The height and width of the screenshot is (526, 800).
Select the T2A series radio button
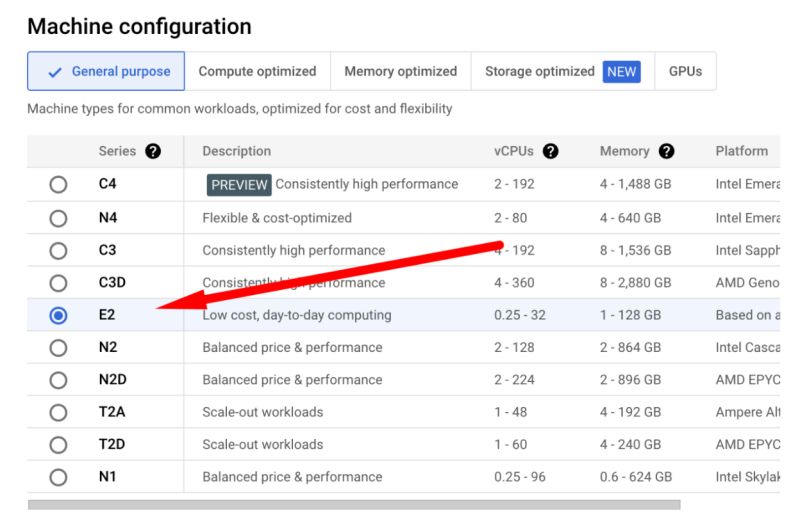pyautogui.click(x=58, y=412)
